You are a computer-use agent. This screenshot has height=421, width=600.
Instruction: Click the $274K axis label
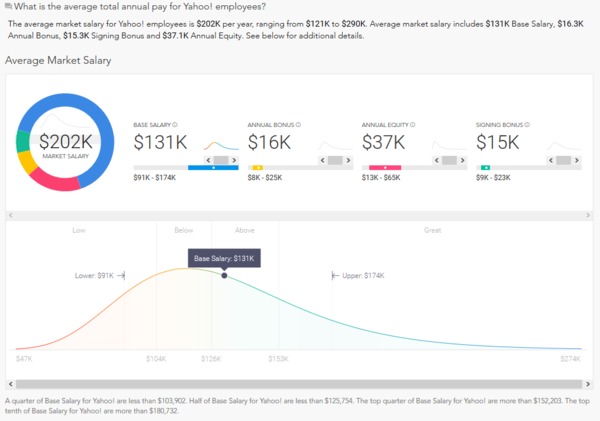tap(571, 359)
